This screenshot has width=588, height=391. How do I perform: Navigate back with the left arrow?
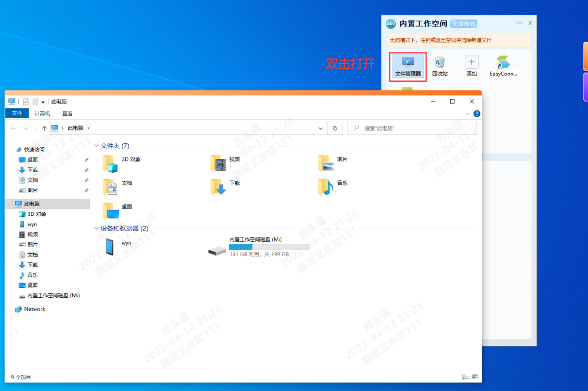coord(14,128)
